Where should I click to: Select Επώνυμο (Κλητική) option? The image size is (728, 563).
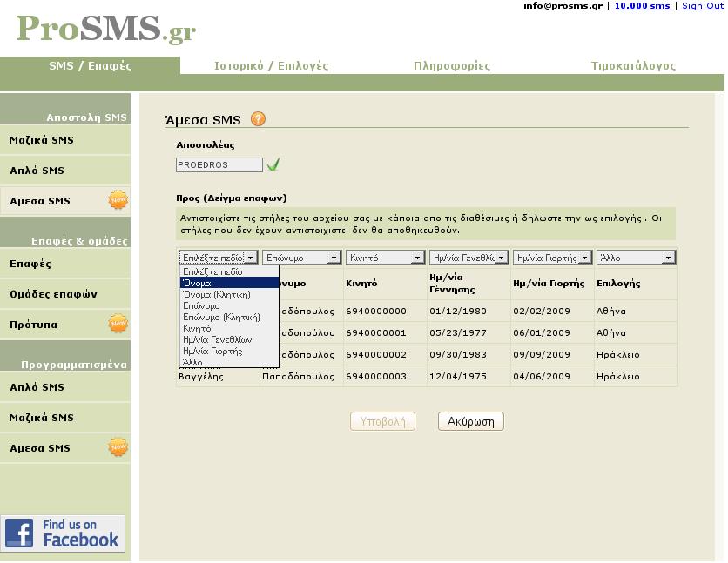(229, 318)
